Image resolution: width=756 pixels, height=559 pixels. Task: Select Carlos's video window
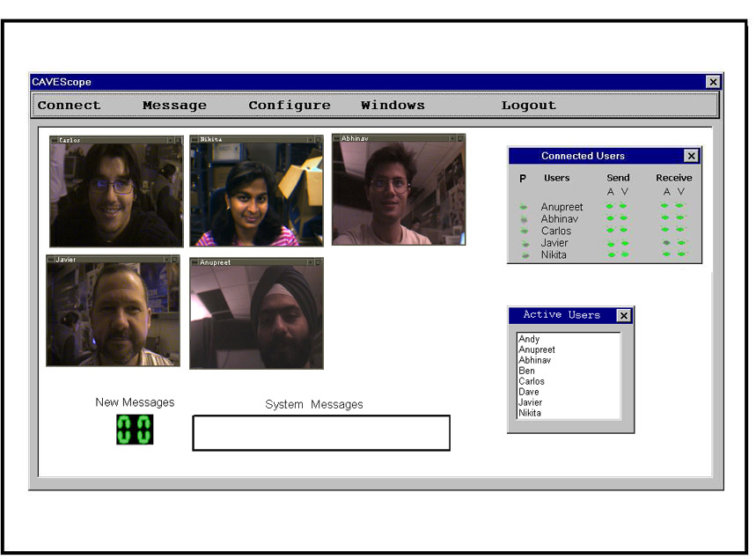tap(116, 192)
